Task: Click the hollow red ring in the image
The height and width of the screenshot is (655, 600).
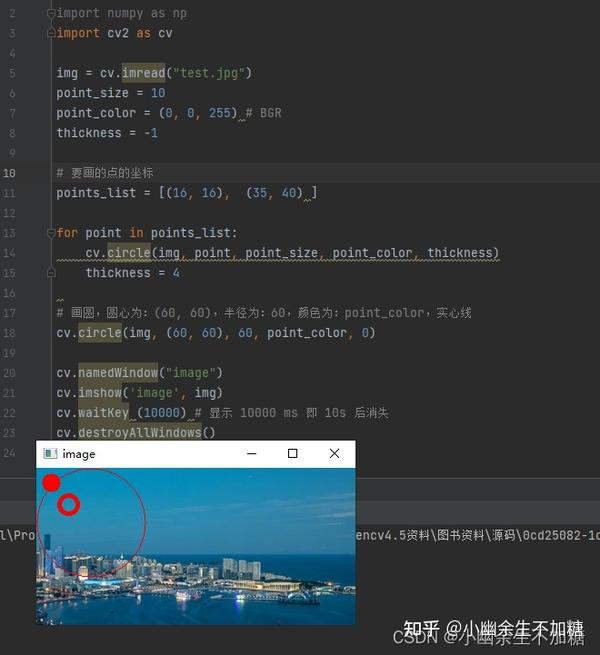Action: (69, 505)
